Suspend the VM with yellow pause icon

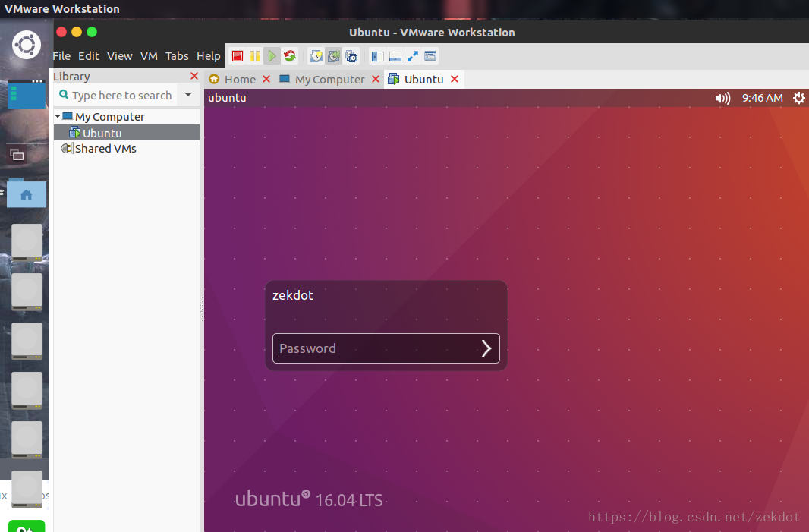(255, 56)
